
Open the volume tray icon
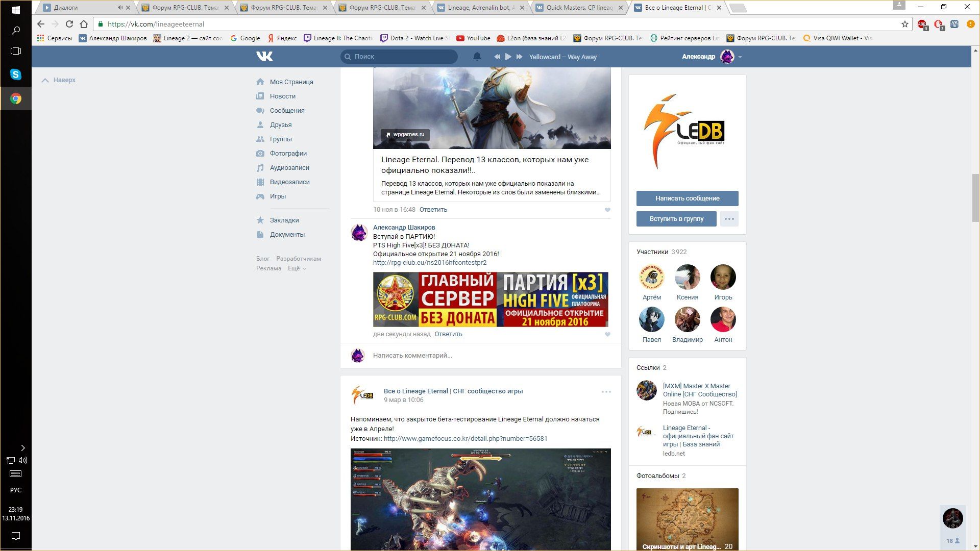[22, 460]
